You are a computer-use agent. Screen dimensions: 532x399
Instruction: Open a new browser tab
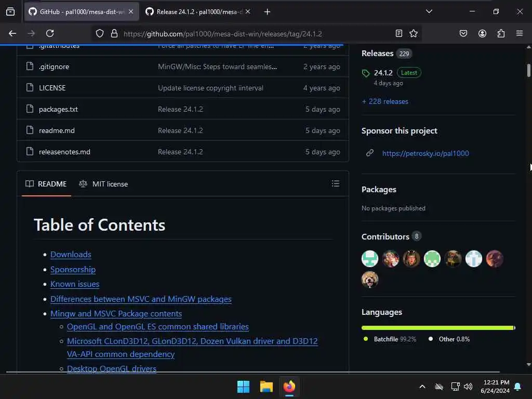coord(268,12)
